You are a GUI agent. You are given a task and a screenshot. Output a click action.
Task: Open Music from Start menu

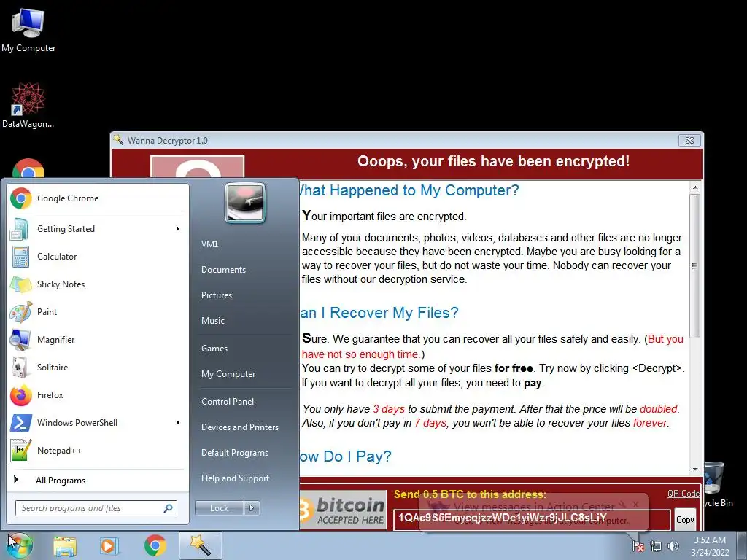(213, 321)
